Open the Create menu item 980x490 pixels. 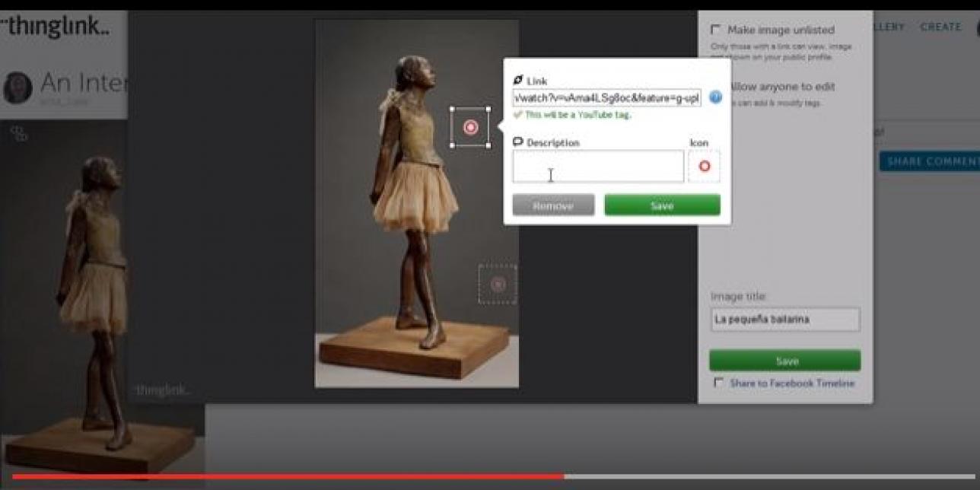click(x=940, y=27)
